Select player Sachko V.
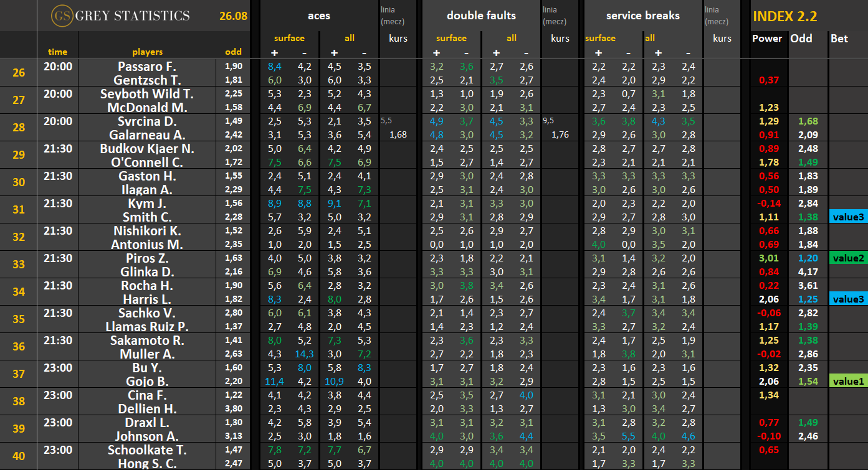This screenshot has width=868, height=470. tap(147, 313)
